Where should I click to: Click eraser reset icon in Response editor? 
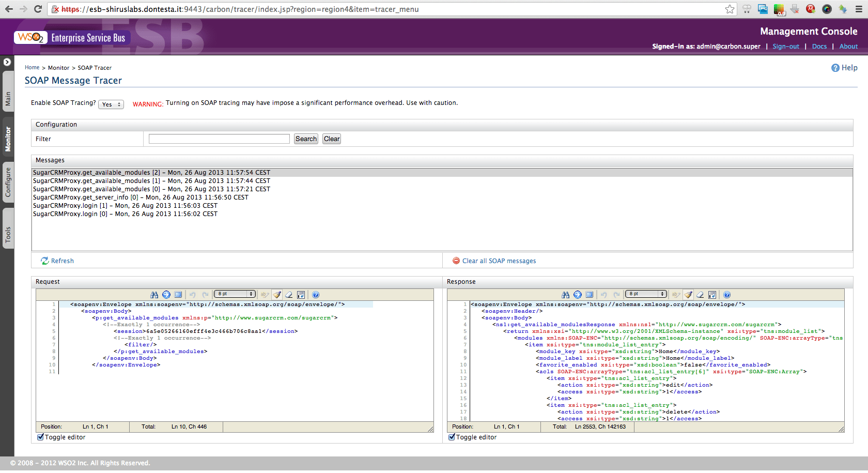click(x=700, y=295)
